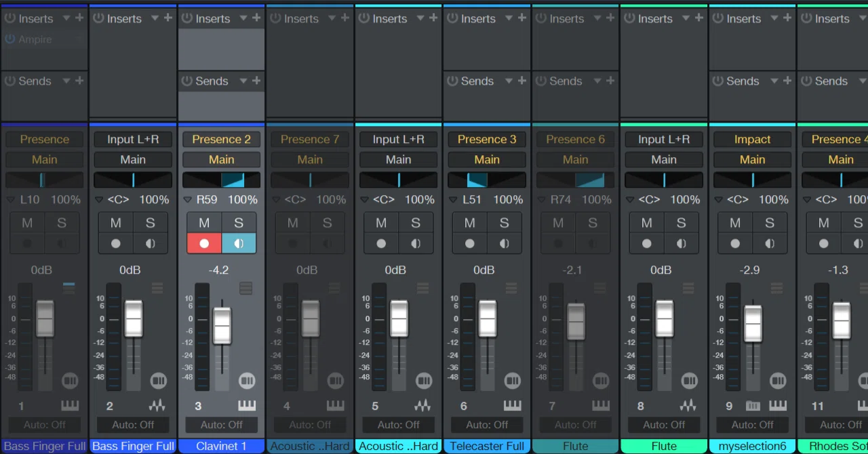
Task: Open Sends dropdown arrow on myselection6 channel
Action: pyautogui.click(x=774, y=81)
